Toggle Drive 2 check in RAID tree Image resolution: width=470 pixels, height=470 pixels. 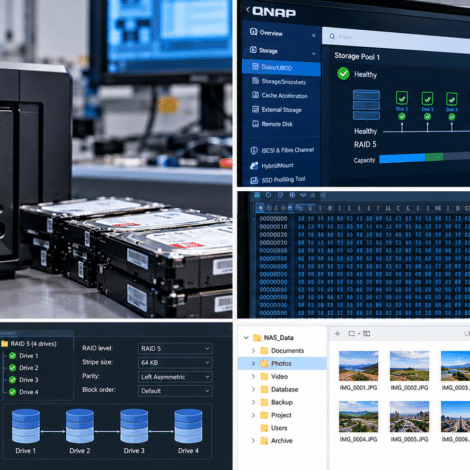(x=13, y=368)
